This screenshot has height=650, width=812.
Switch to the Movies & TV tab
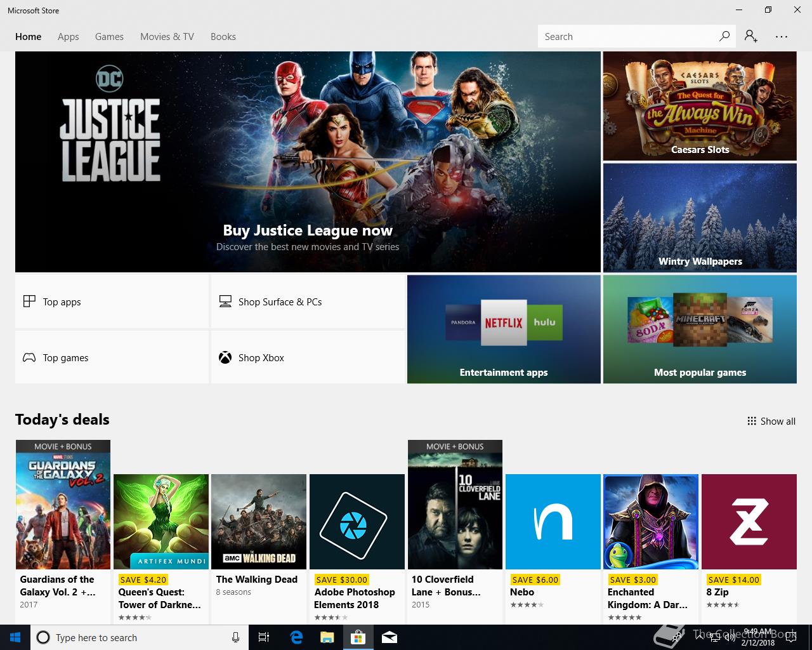tap(167, 37)
